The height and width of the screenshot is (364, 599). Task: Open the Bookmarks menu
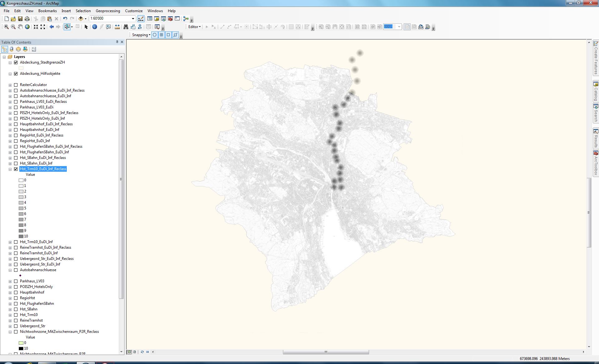tap(47, 11)
